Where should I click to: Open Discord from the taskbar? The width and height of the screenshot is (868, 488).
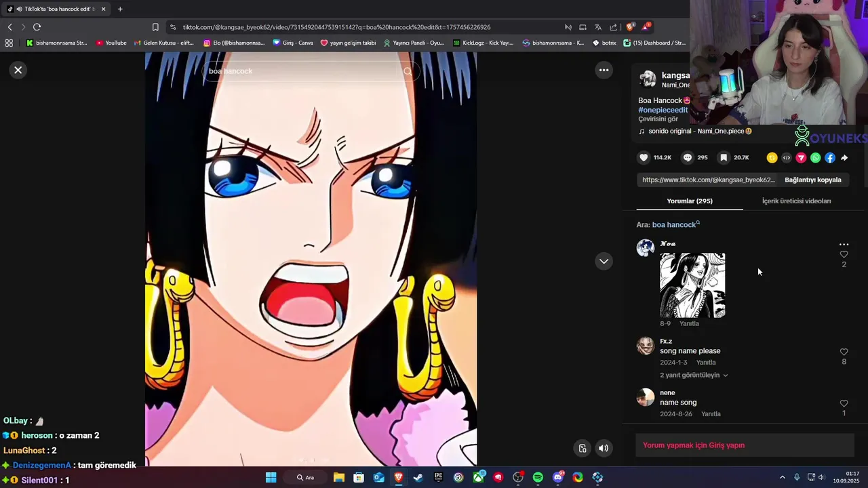coord(558,477)
